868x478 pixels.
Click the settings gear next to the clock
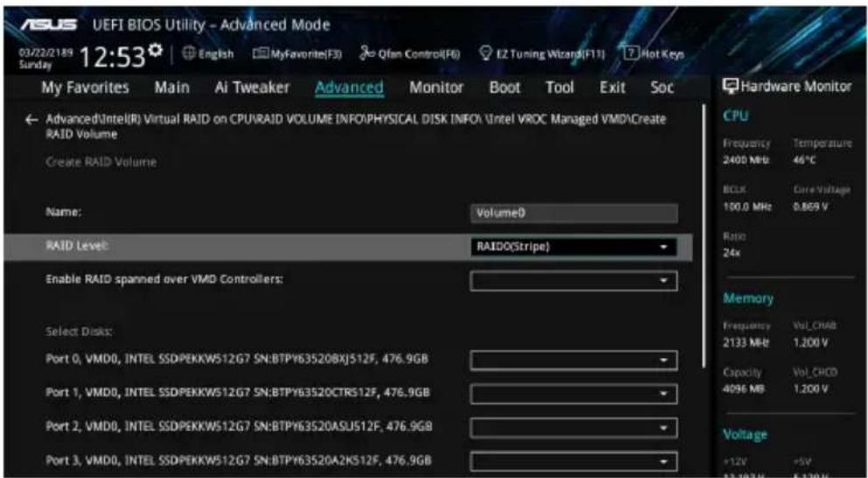pos(157,50)
